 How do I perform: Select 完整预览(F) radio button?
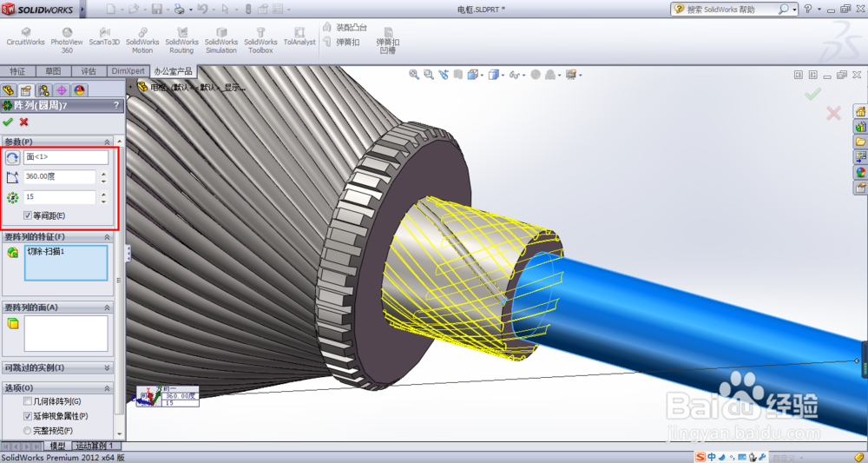[28, 430]
